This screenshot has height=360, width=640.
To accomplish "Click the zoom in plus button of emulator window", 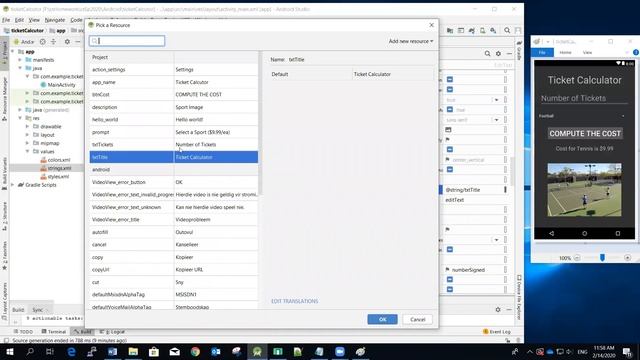I will (627, 258).
